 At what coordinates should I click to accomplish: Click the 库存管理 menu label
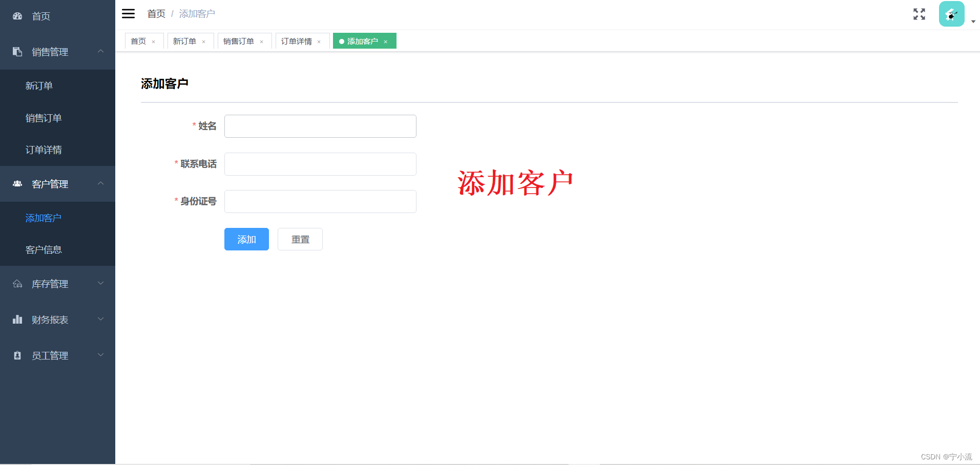click(x=50, y=284)
